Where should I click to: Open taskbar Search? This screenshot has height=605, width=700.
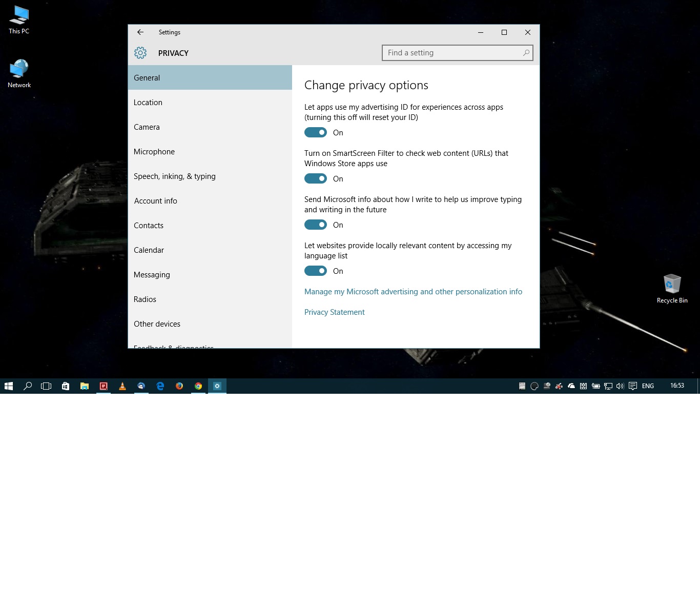pos(28,386)
